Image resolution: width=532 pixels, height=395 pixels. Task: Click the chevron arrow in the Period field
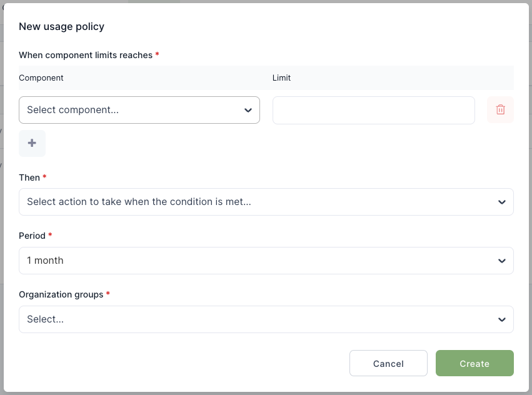pyautogui.click(x=501, y=261)
